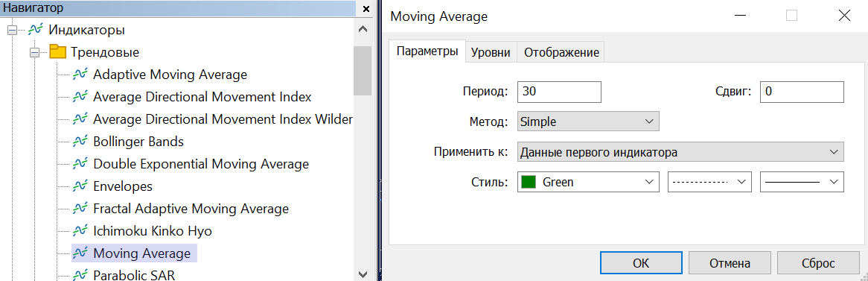Click the Ichimoku Kinko Hyo icon
The width and height of the screenshot is (868, 281).
(x=80, y=231)
